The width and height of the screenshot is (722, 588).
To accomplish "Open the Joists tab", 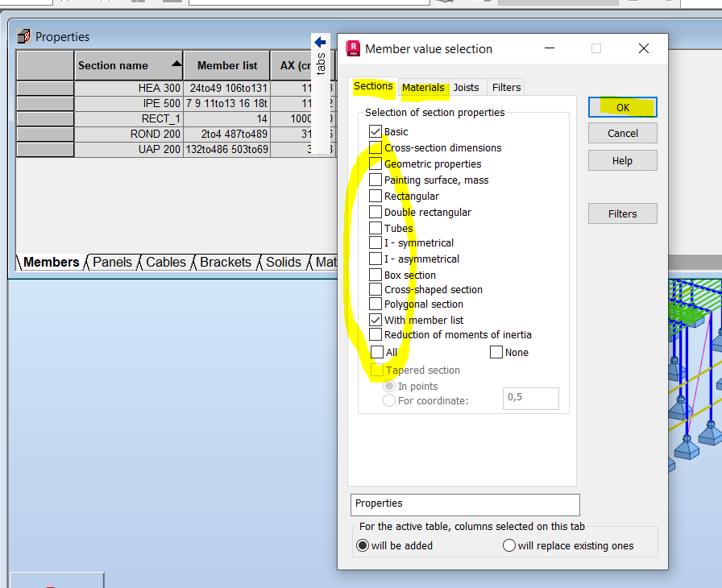I will (x=466, y=88).
